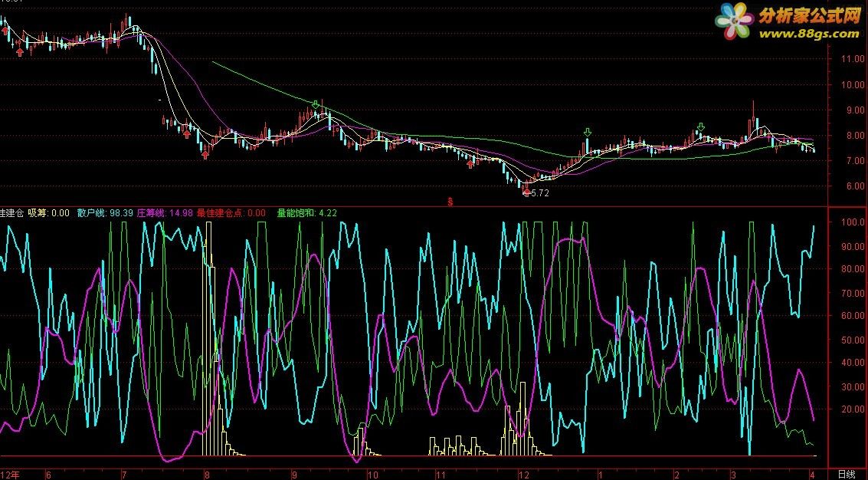Screen dimensions: 868x480
Task: Click the 9.00 price axis value
Action: 855,110
